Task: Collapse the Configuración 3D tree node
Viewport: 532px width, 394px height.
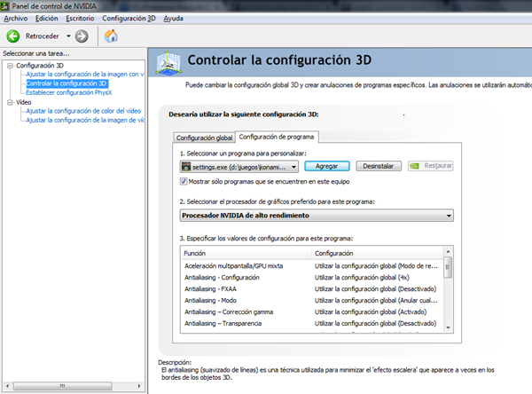Action: click(x=10, y=66)
